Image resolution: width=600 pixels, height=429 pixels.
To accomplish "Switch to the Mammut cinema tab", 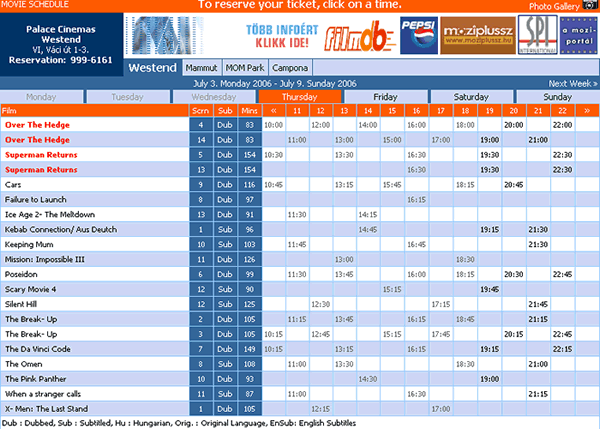I will (201, 68).
